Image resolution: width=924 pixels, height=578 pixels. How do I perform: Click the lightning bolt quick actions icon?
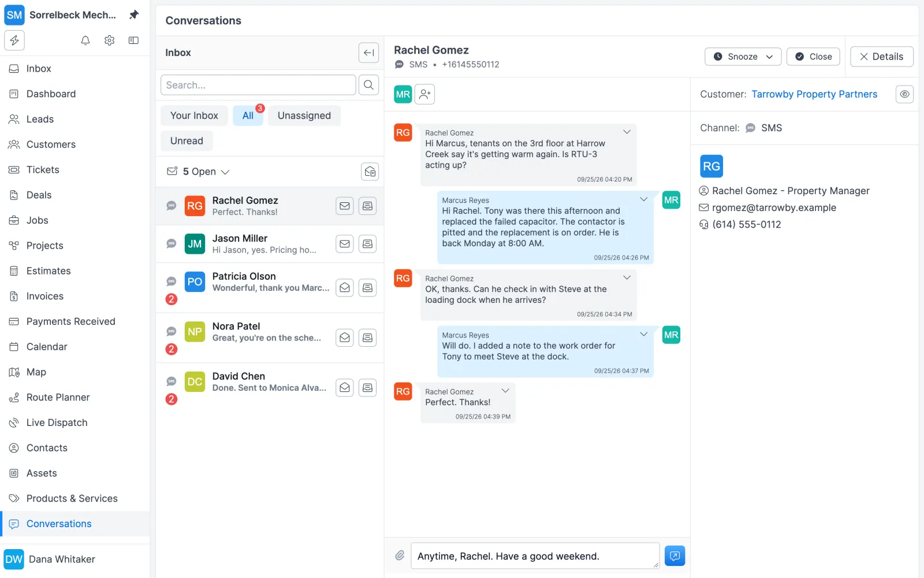pos(14,40)
